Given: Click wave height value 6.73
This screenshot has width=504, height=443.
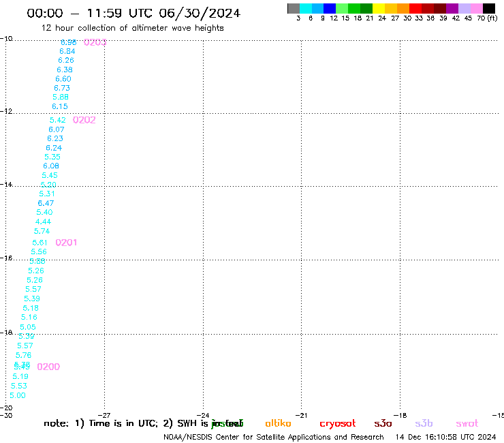Looking at the screenshot, I should (62, 88).
